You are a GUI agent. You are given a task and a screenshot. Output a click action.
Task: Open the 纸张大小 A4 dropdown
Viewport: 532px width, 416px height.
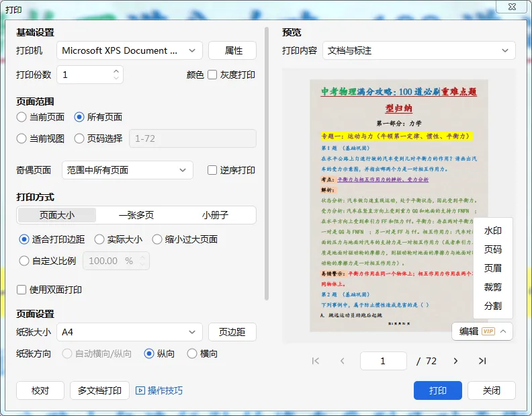(x=130, y=332)
